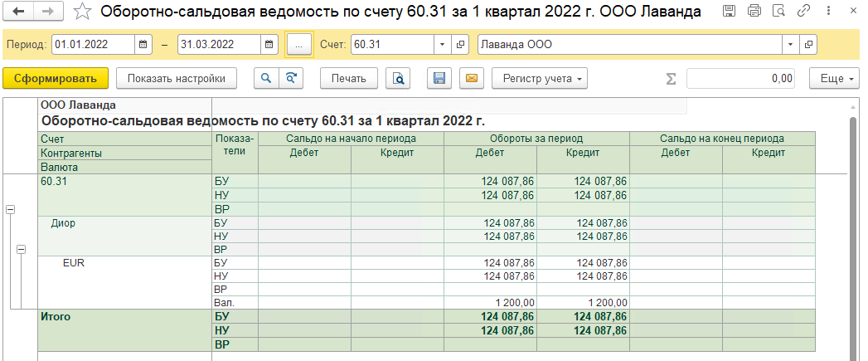Screen dimensions: 868x361
Task: Click the floppy disk save icon in toolbar
Action: tap(440, 79)
